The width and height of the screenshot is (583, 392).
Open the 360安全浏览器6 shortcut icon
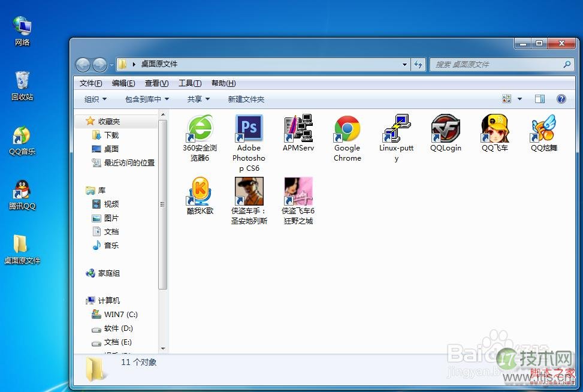200,129
